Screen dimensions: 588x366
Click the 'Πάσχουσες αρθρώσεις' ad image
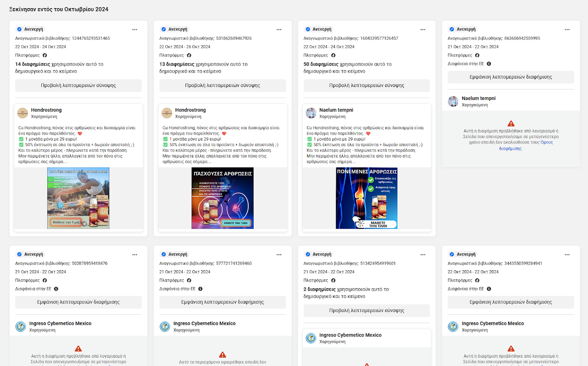click(x=222, y=198)
